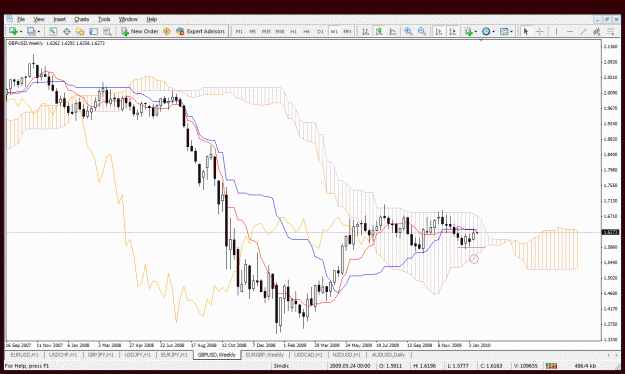Viewport: 625px width, 374px height.
Task: Click the connection status bars icon
Action: coord(552,366)
